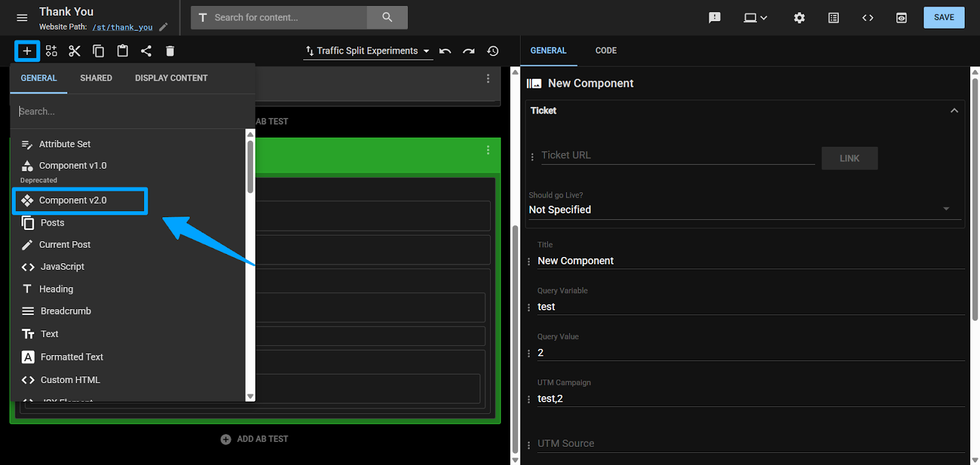Select the GENERAL tab in element popup
980x465 pixels.
click(39, 78)
